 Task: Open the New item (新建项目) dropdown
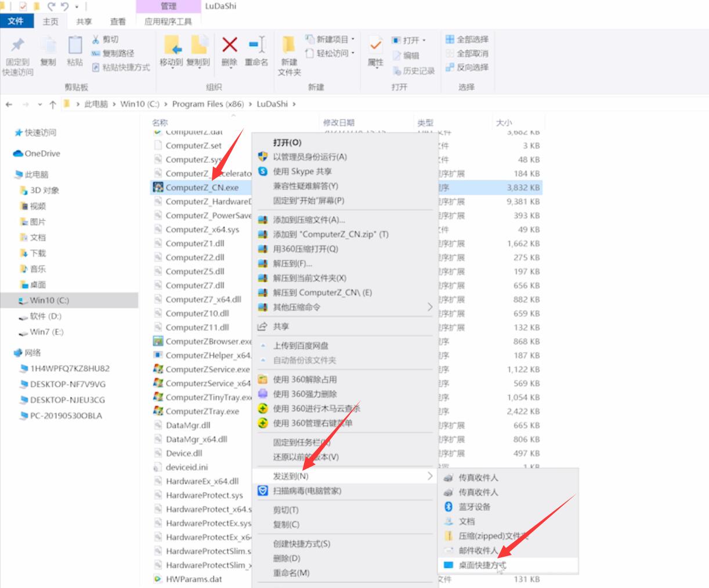[x=330, y=39]
